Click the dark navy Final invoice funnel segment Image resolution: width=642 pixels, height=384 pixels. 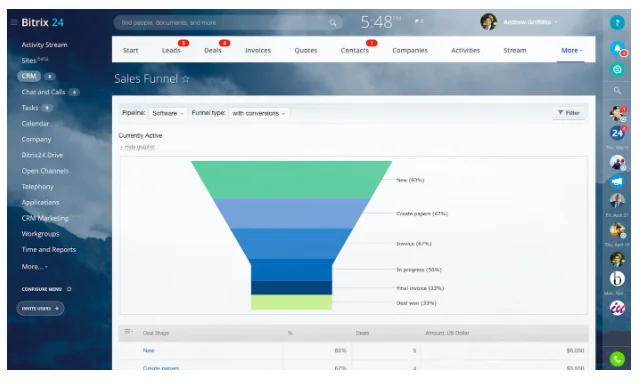pyautogui.click(x=292, y=287)
